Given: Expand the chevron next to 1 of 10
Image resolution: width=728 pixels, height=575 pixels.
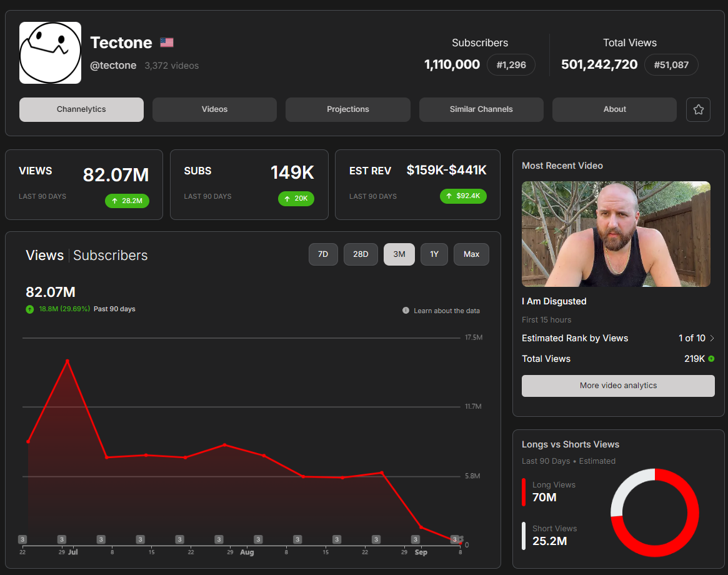Looking at the screenshot, I should tap(712, 338).
